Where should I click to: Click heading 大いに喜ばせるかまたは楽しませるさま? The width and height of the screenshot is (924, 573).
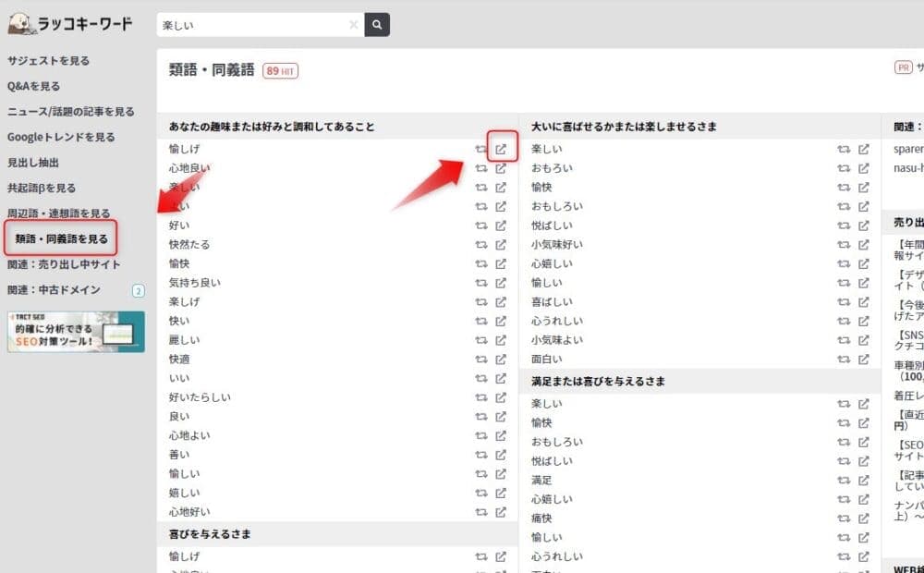coord(624,127)
